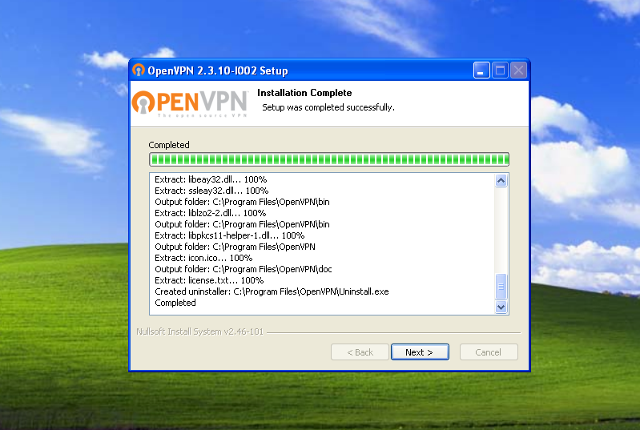Viewport: 640px width, 430px height.
Task: Click the log scrollbar thumb
Action: [501, 287]
